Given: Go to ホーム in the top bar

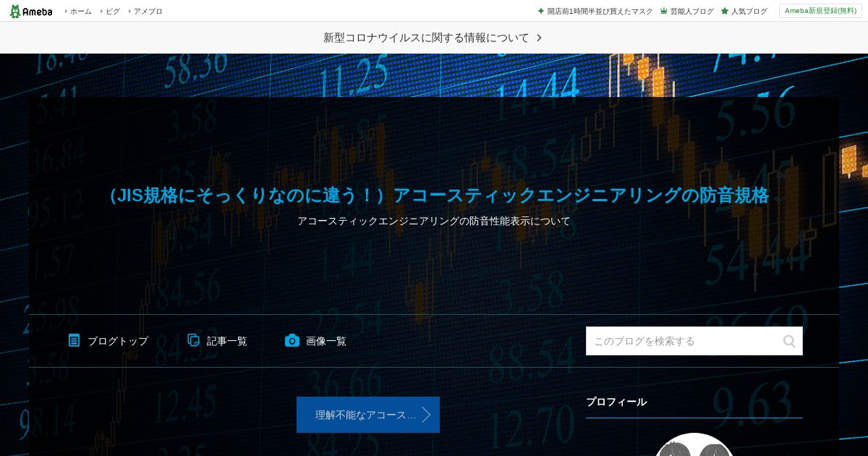Looking at the screenshot, I should [80, 11].
